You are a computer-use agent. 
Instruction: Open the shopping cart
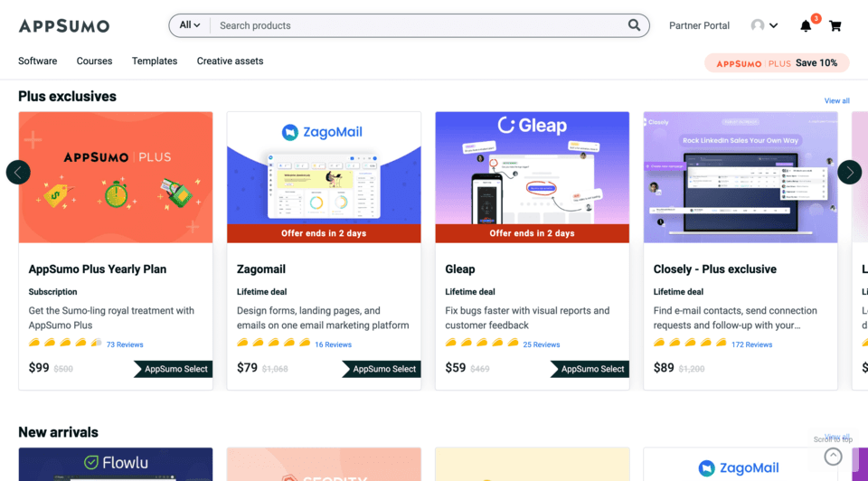click(x=835, y=25)
